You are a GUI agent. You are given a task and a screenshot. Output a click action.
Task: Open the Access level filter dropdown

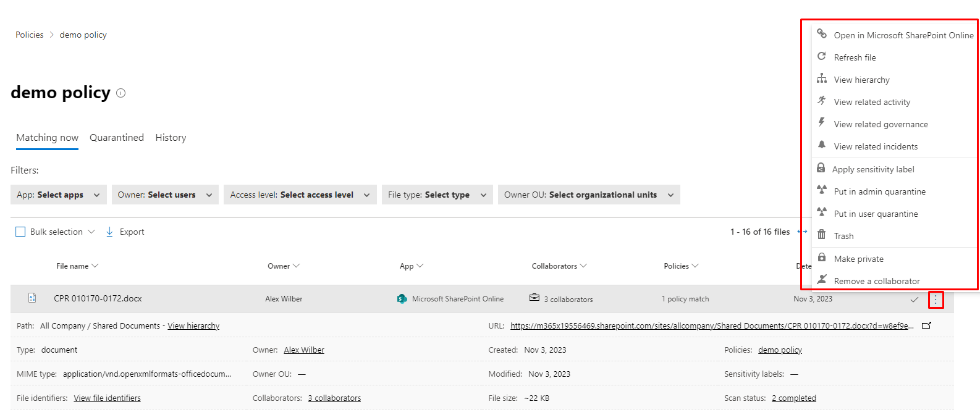tap(300, 195)
